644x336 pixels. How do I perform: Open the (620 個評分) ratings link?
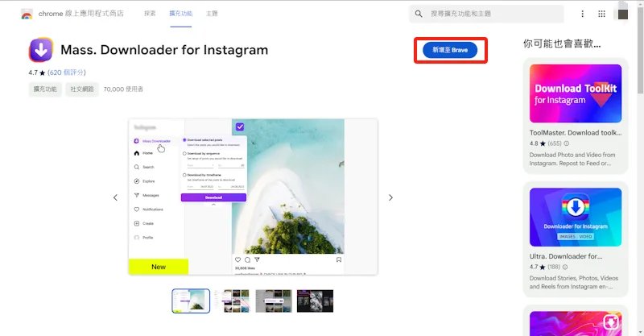(x=67, y=73)
